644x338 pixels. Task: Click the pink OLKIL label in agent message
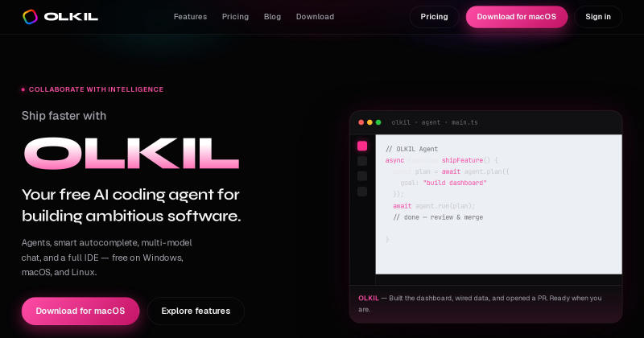[369, 298]
